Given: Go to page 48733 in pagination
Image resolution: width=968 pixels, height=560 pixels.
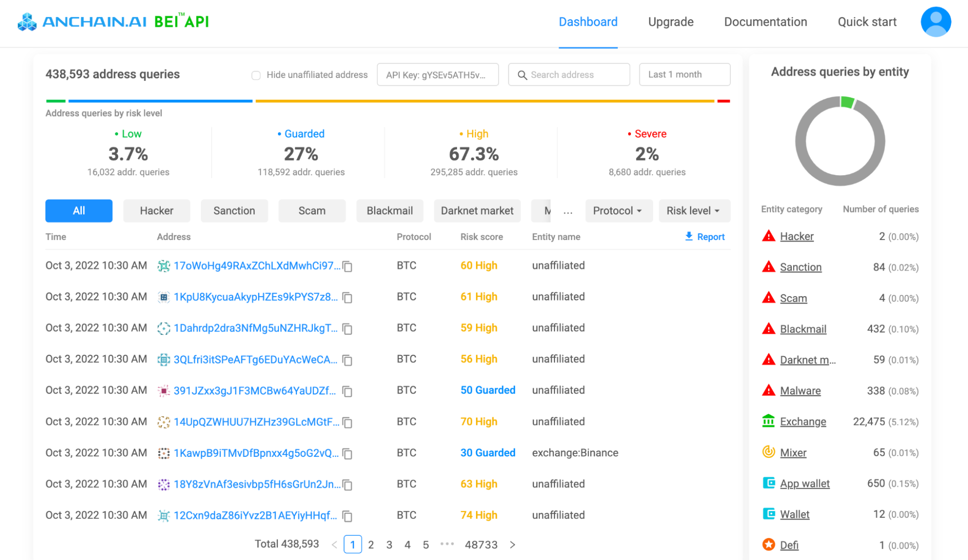Looking at the screenshot, I should [481, 544].
